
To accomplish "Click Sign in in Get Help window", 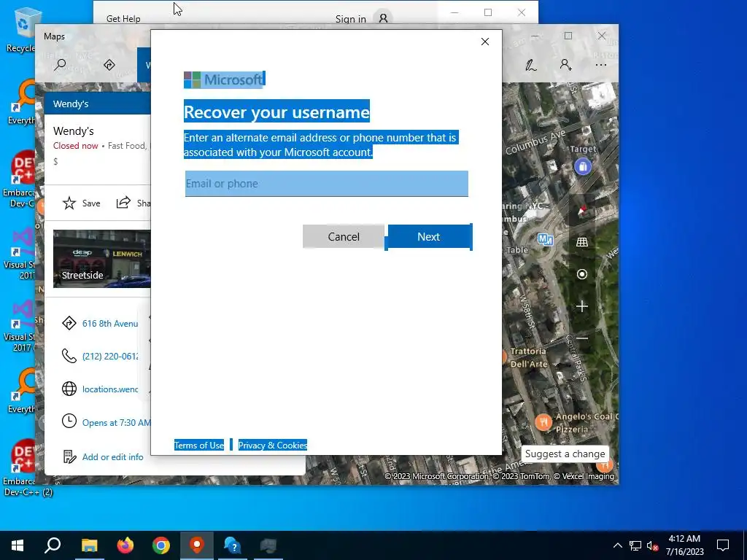I will [351, 19].
